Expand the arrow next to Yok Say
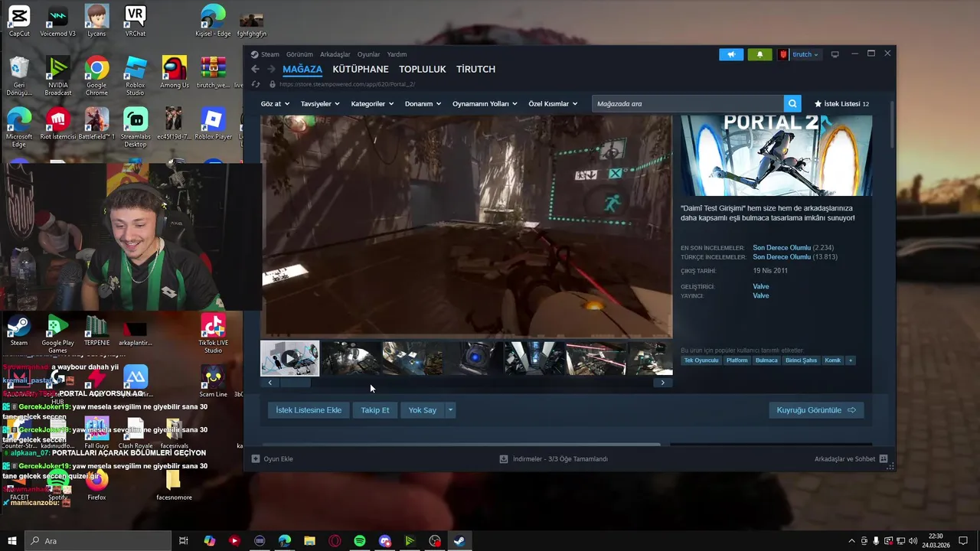 coord(450,410)
